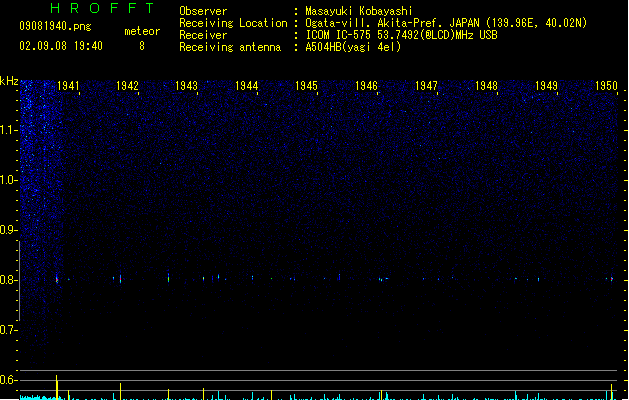This screenshot has width=629, height=400.
Task: Click the 1945 time marker
Action: tap(306, 86)
